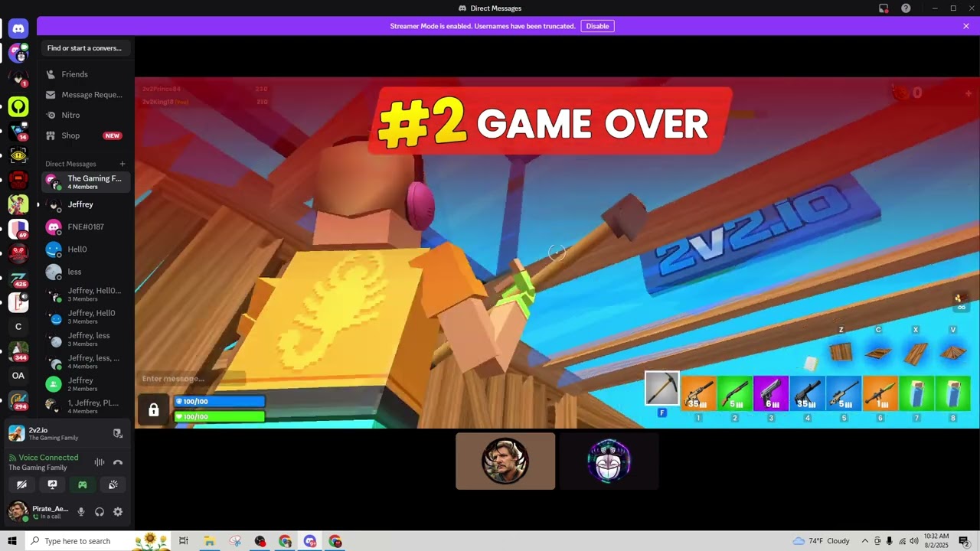Open Windows Start menu
This screenshot has height=551, width=980.
[x=11, y=541]
